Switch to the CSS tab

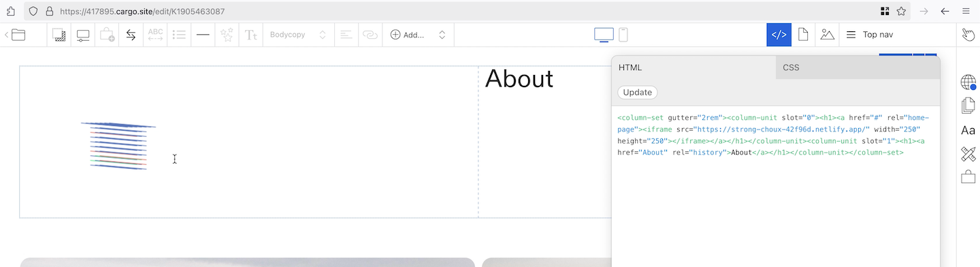click(x=857, y=67)
